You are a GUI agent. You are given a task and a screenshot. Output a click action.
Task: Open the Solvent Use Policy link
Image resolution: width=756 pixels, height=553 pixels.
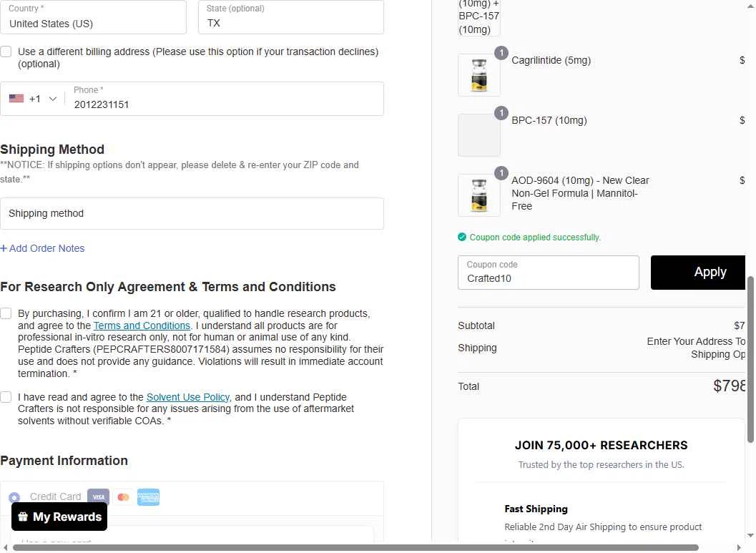point(188,397)
